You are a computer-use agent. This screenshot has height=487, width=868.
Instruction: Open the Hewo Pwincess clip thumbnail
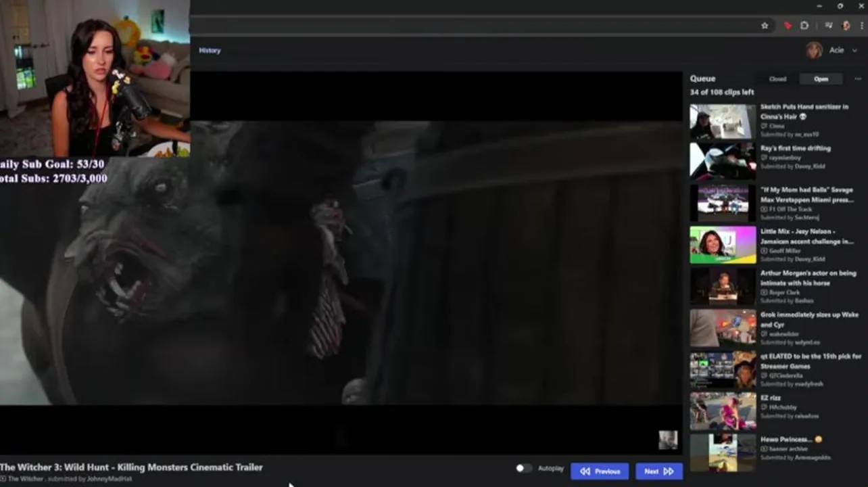click(723, 453)
